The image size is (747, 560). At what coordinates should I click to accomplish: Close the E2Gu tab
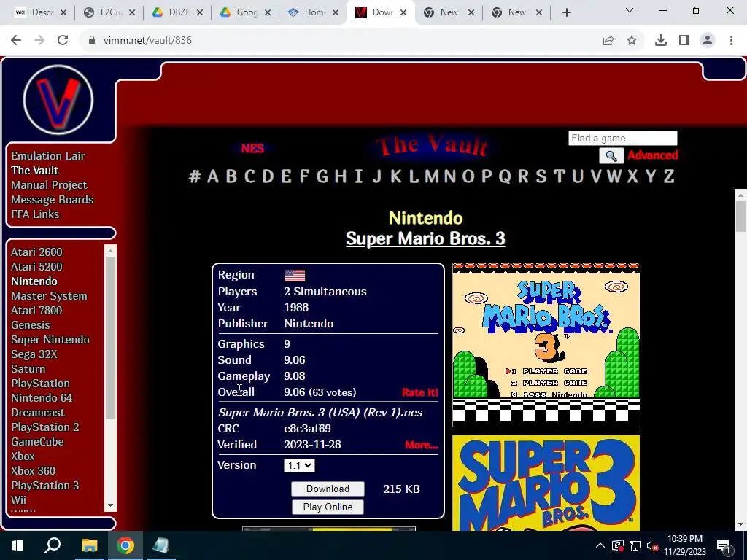pyautogui.click(x=132, y=13)
